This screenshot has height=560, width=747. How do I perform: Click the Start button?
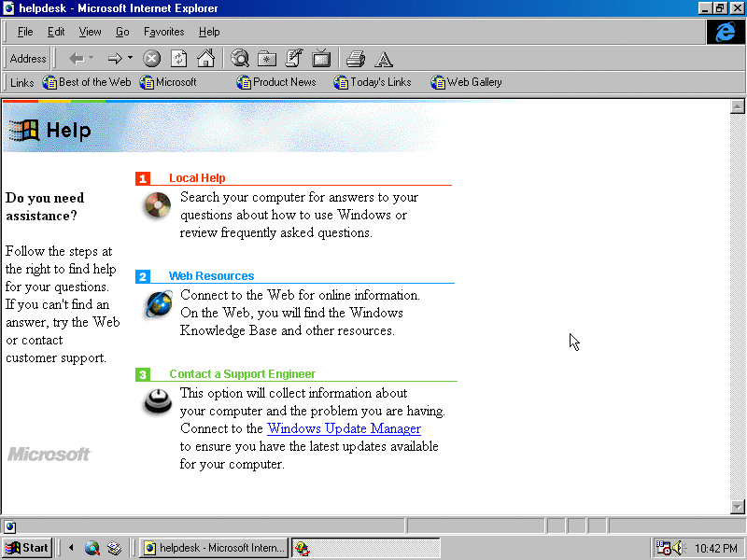tap(27, 548)
